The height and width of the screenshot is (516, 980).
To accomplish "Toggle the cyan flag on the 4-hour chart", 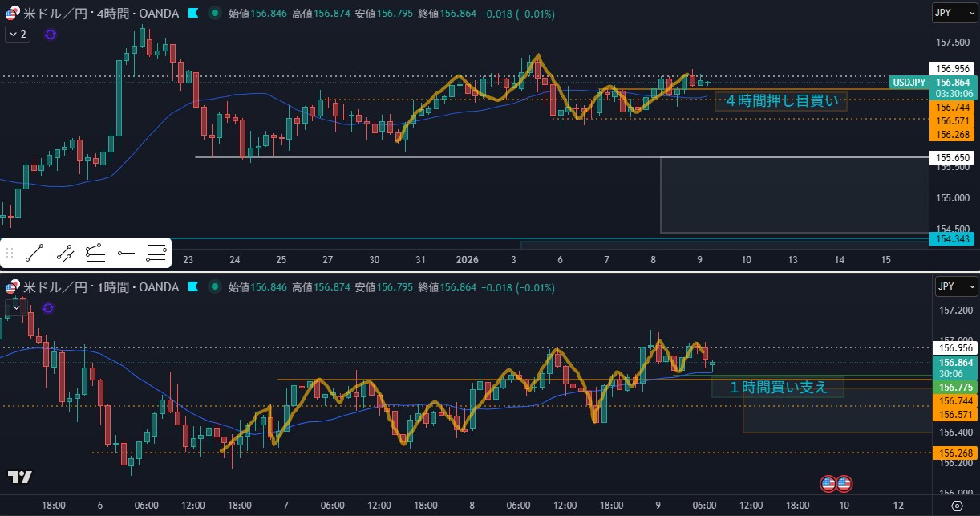I will (193, 14).
